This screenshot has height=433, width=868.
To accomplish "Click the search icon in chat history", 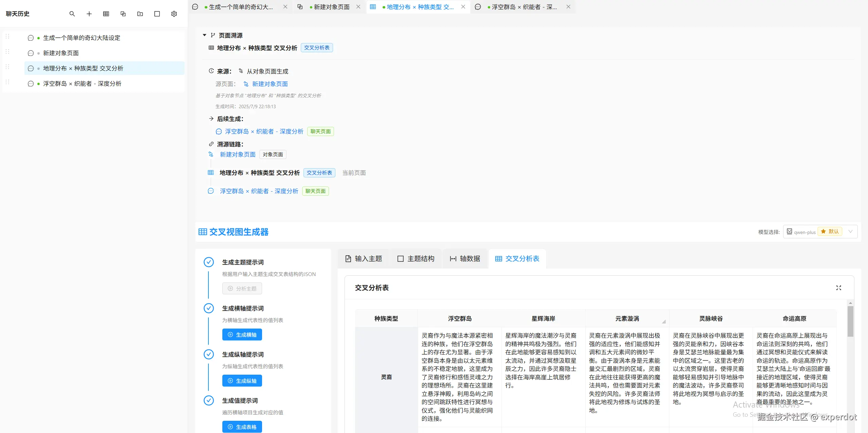I will pyautogui.click(x=72, y=14).
